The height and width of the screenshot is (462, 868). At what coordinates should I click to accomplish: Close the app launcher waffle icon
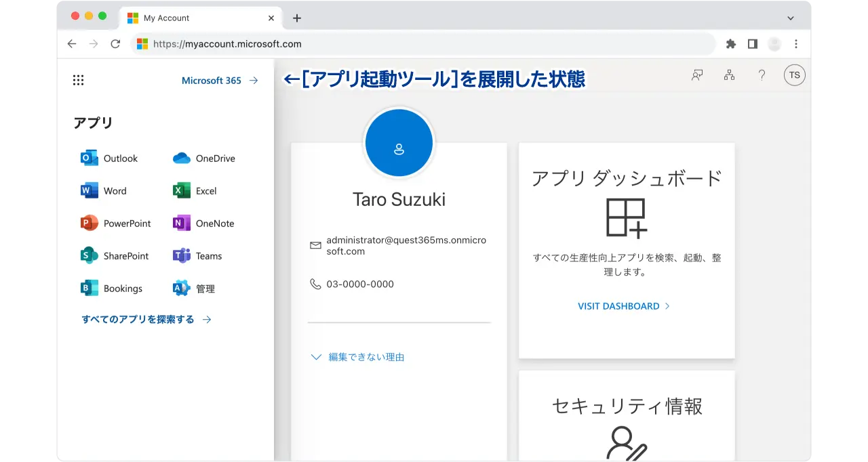tap(78, 80)
